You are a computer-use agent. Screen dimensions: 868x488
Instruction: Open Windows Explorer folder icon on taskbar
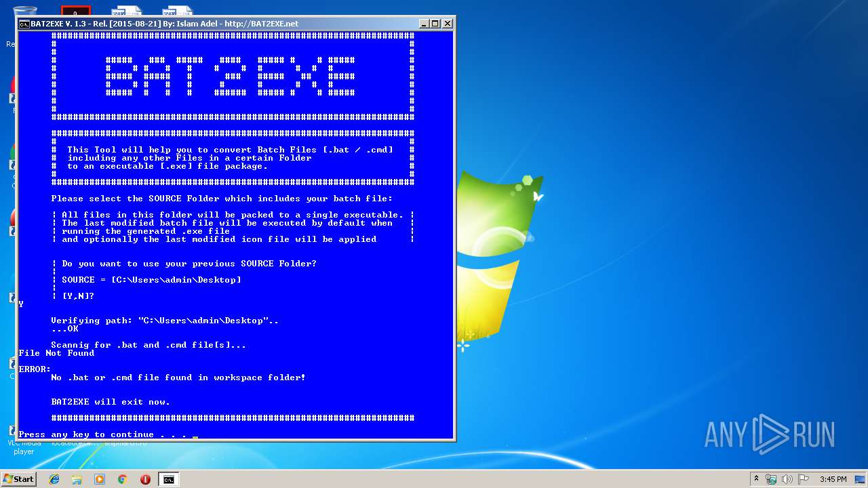click(x=77, y=479)
